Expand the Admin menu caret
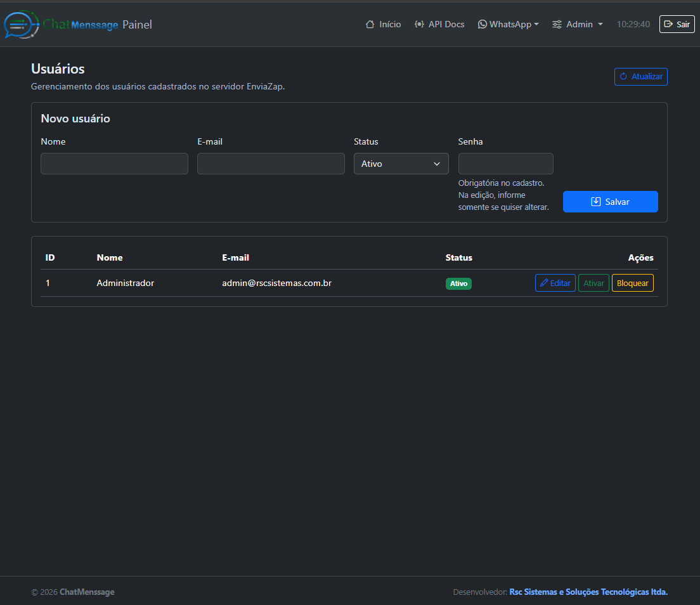The image size is (700, 605). click(x=600, y=24)
